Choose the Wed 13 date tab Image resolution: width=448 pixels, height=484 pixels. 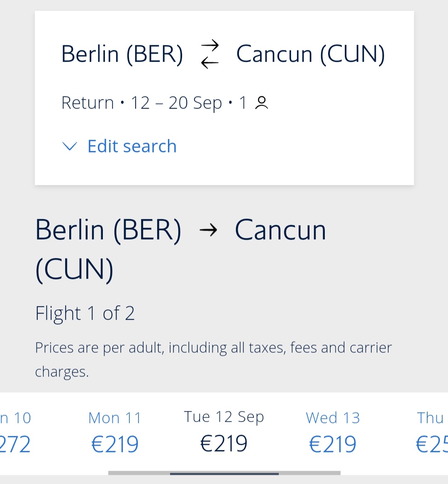click(x=333, y=432)
